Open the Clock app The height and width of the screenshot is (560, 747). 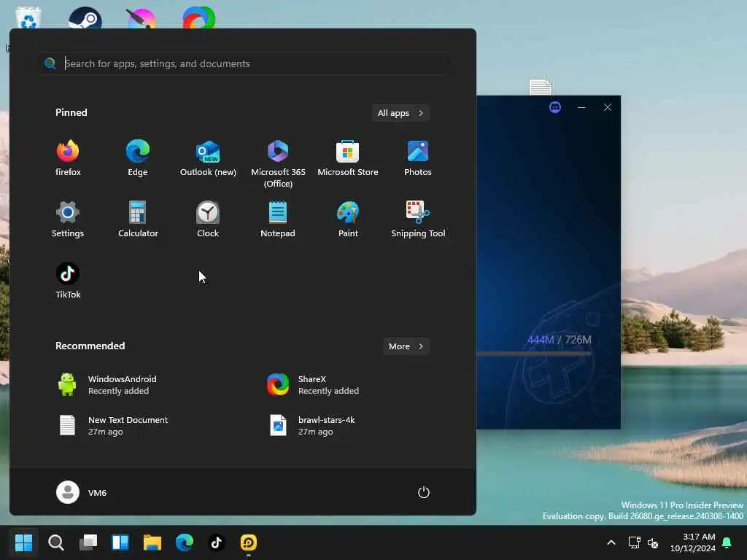coord(208,219)
